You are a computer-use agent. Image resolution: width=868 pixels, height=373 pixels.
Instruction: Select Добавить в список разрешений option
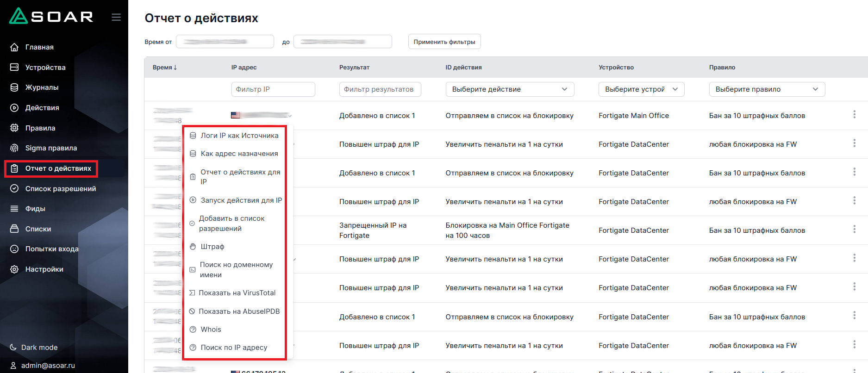pos(231,224)
